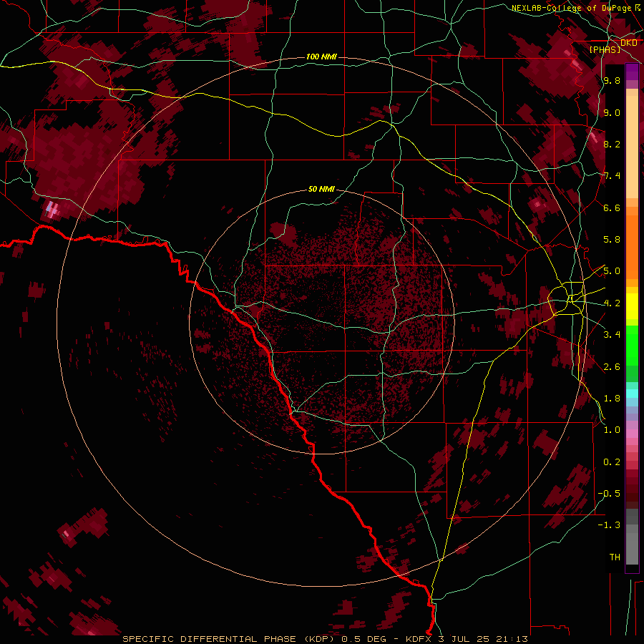Click the 1.0 legend value
The image size is (644, 644).
612,430
